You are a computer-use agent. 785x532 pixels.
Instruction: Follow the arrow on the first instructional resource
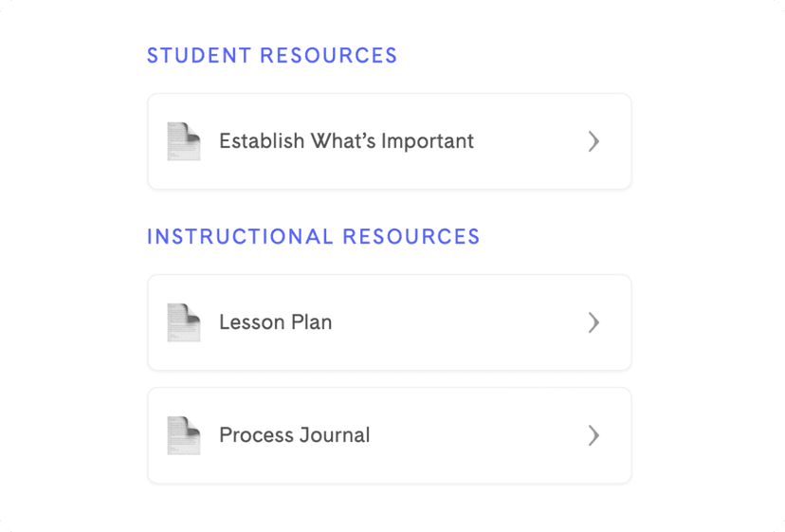point(593,322)
